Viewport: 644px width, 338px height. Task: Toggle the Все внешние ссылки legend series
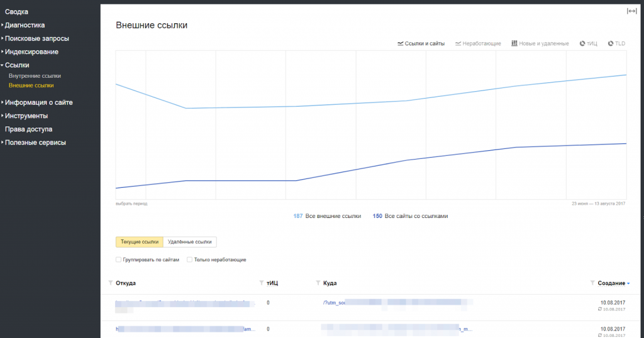(x=327, y=216)
